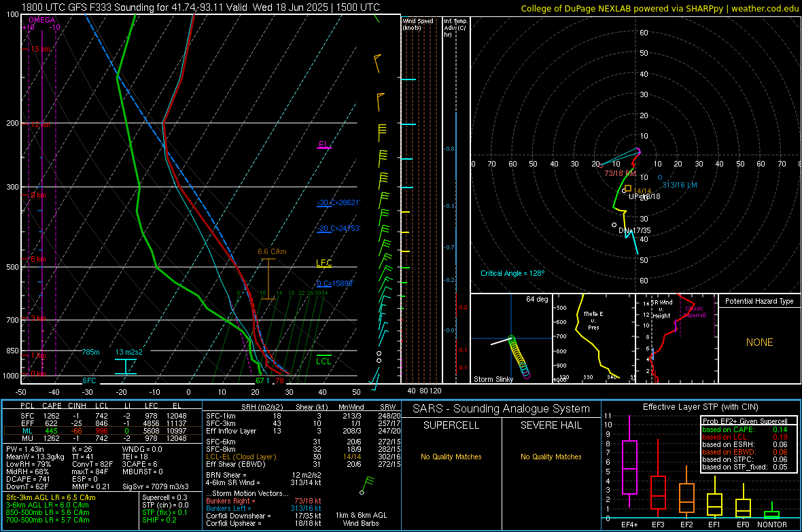
Task: Click the SARS - Sounding Analogue System header
Action: point(502,409)
